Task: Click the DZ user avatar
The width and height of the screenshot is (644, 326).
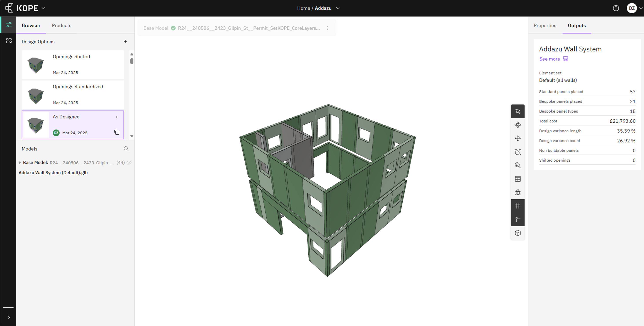Action: (x=631, y=8)
